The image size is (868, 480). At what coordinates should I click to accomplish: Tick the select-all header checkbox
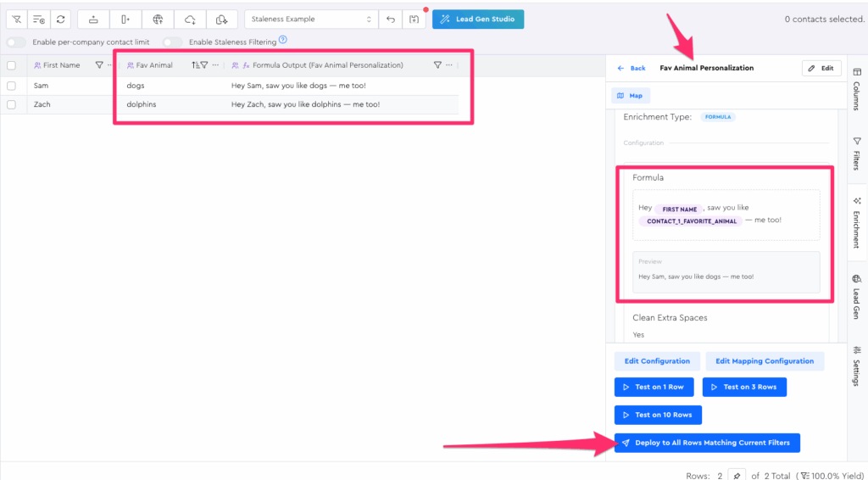click(x=12, y=64)
